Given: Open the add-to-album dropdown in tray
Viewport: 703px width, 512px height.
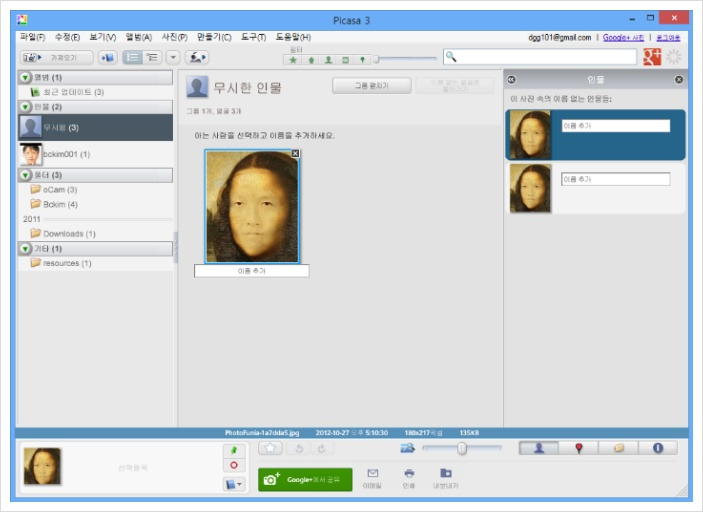Looking at the screenshot, I should tap(234, 484).
